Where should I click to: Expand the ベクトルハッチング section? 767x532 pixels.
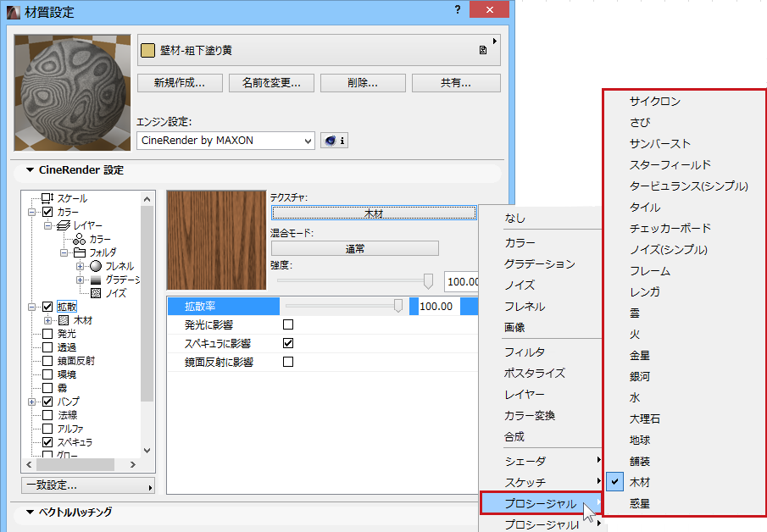point(30,512)
